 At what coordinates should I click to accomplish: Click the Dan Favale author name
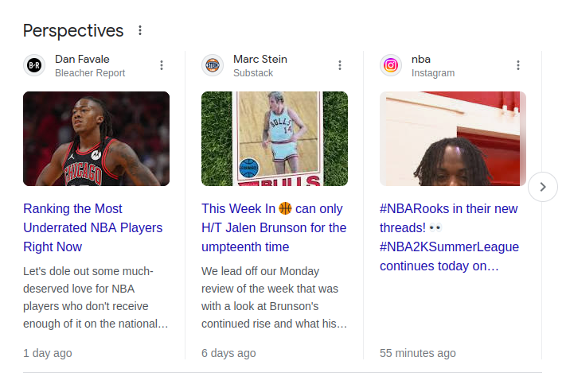[x=82, y=59]
